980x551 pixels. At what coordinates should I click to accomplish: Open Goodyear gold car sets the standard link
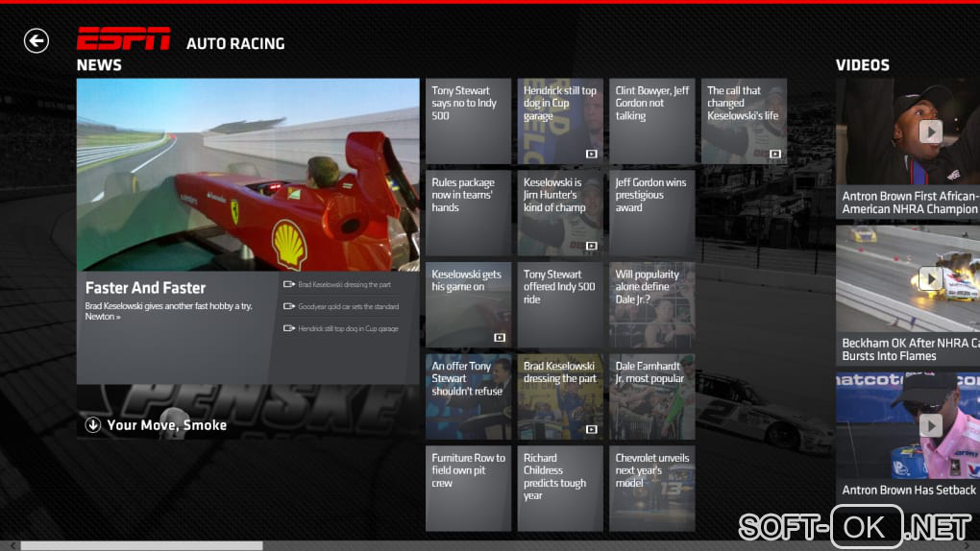coord(347,307)
